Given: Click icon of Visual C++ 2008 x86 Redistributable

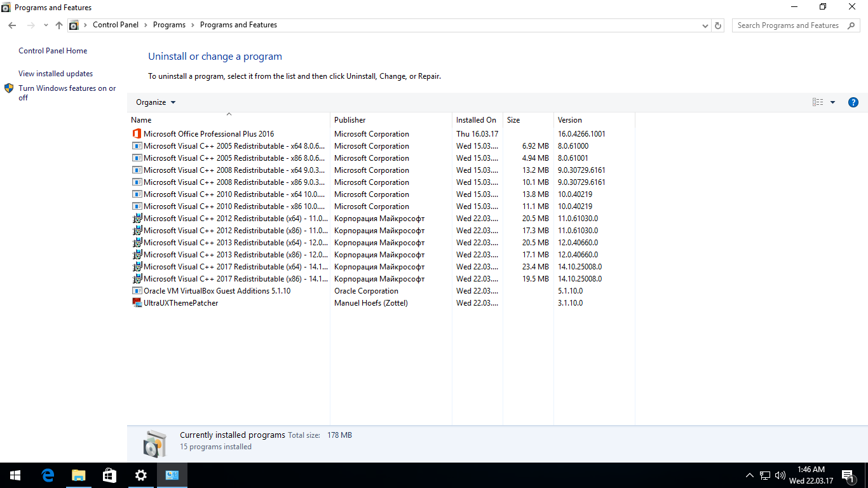Looking at the screenshot, I should pyautogui.click(x=137, y=182).
